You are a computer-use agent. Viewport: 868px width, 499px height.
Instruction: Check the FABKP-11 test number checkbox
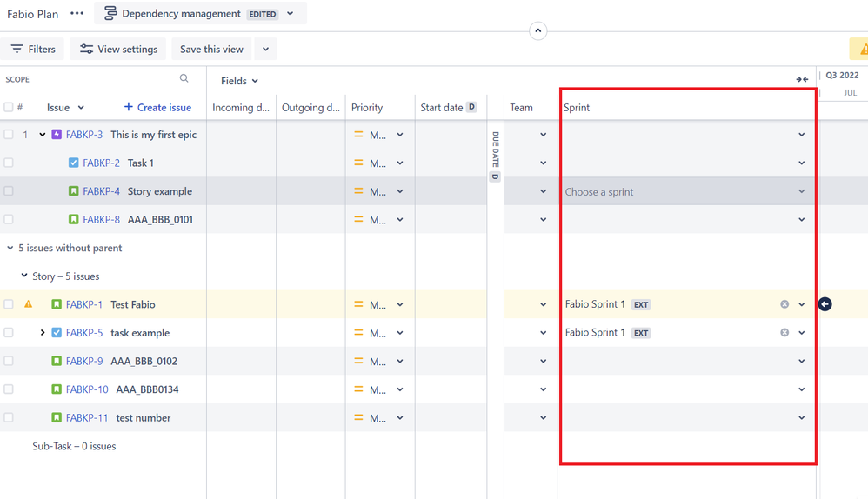[x=9, y=417]
